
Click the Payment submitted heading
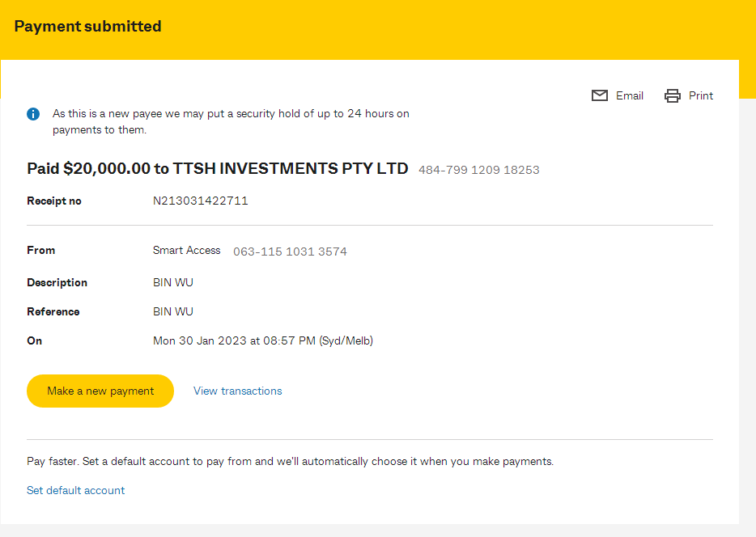point(87,26)
